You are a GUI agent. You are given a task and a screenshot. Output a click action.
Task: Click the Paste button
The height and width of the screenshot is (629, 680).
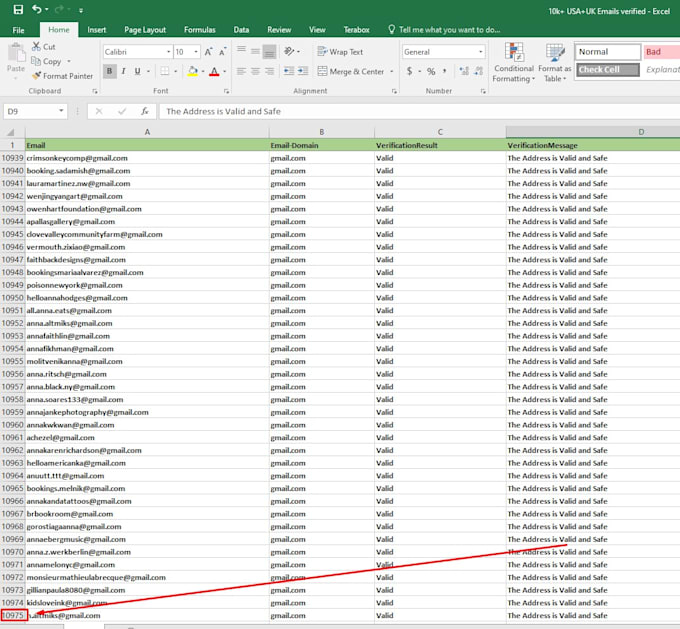pyautogui.click(x=16, y=60)
